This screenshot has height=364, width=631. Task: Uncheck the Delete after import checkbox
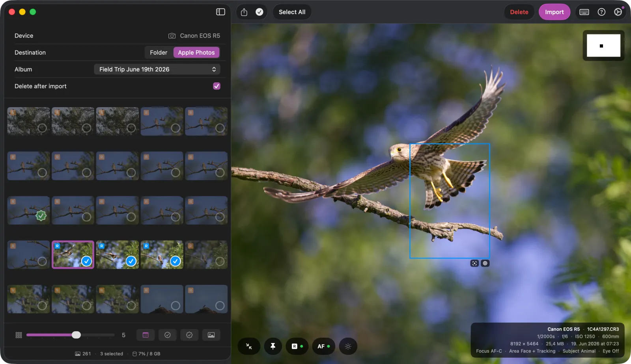click(217, 86)
